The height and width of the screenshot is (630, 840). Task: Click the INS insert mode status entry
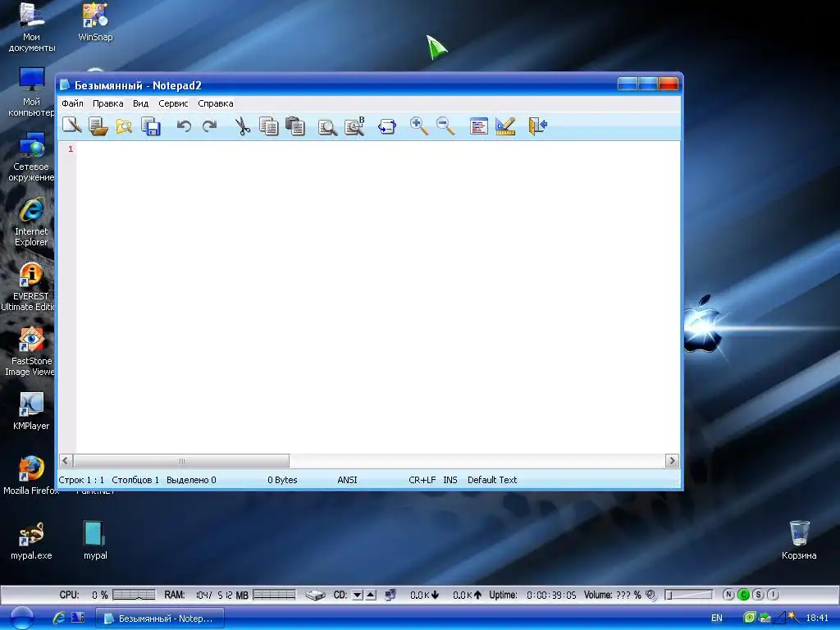tap(450, 480)
